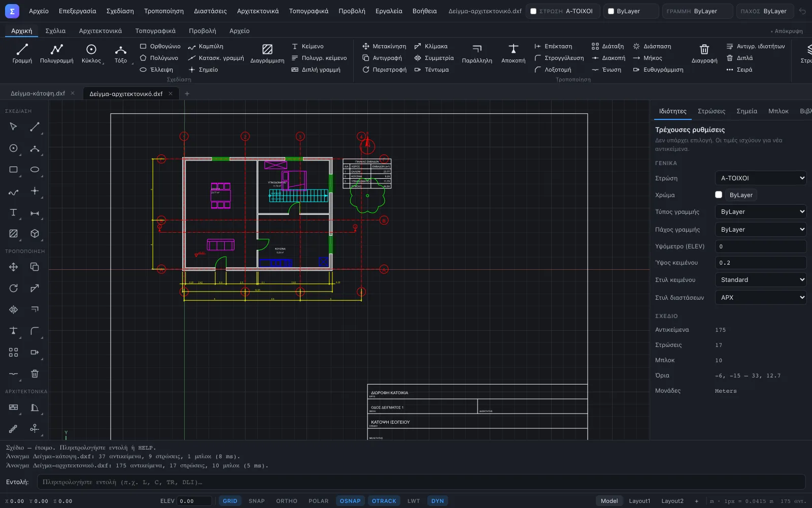Click the Χρώμα ByLayer color swatch in properties
The height and width of the screenshot is (508, 812).
[719, 195]
